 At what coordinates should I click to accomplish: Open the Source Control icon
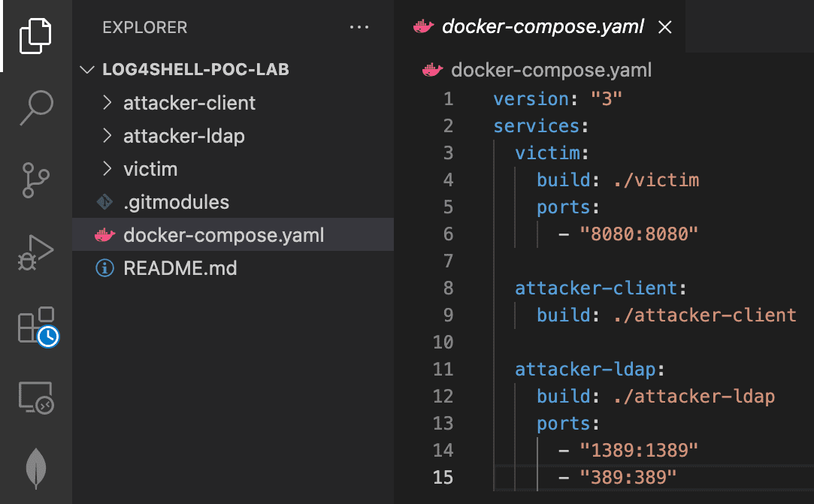37,180
